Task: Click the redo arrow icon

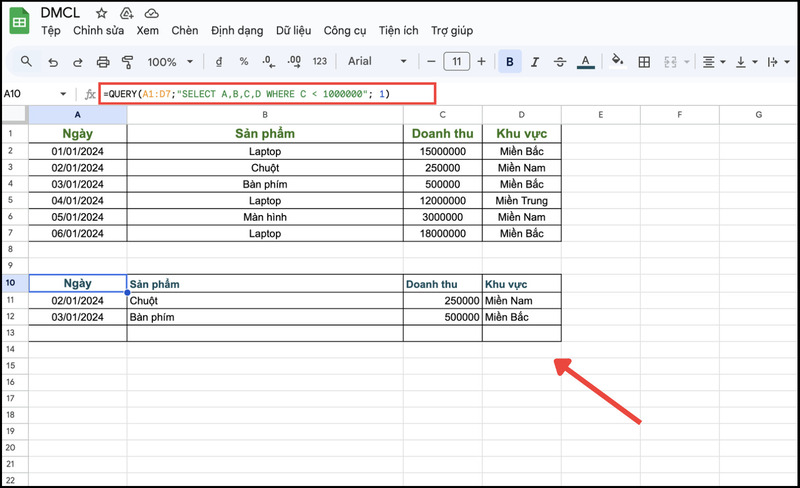Action: point(79,62)
